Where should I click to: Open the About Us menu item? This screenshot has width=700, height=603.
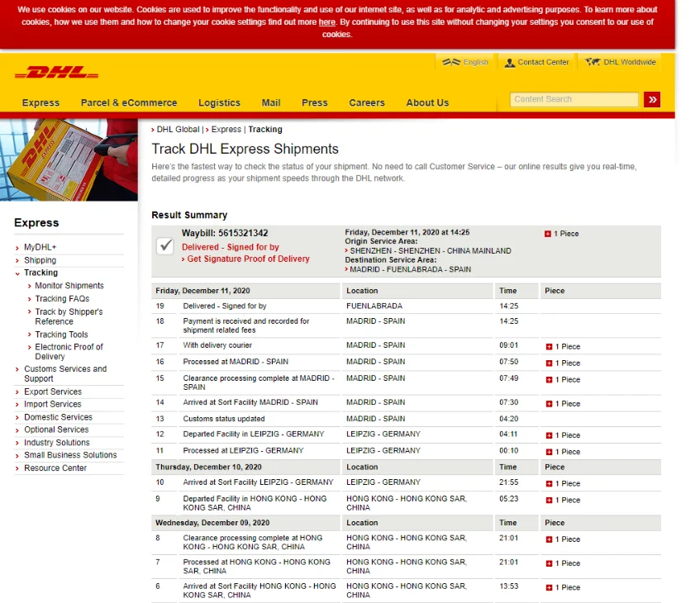427,102
